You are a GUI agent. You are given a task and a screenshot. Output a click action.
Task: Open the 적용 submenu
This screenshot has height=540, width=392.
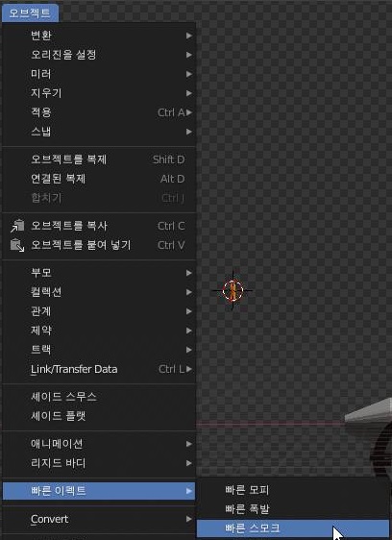coord(99,112)
